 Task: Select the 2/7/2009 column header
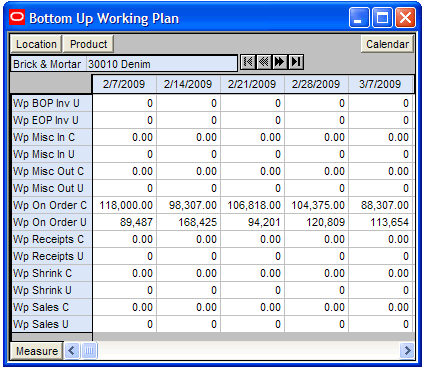(x=124, y=84)
